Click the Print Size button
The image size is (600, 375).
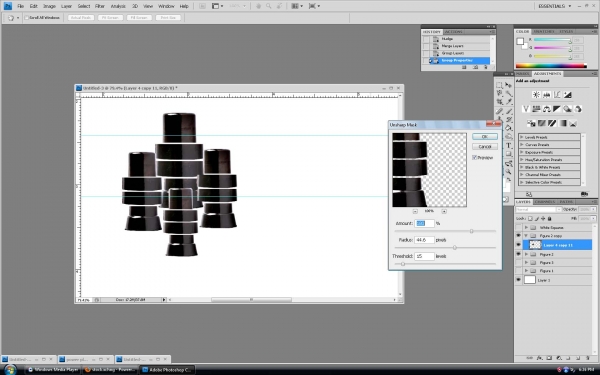(168, 18)
